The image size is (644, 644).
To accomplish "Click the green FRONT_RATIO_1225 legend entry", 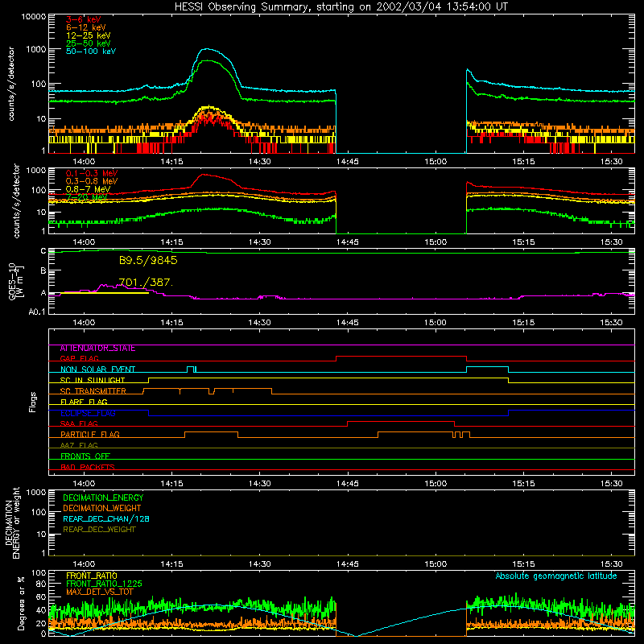I will pyautogui.click(x=104, y=584).
